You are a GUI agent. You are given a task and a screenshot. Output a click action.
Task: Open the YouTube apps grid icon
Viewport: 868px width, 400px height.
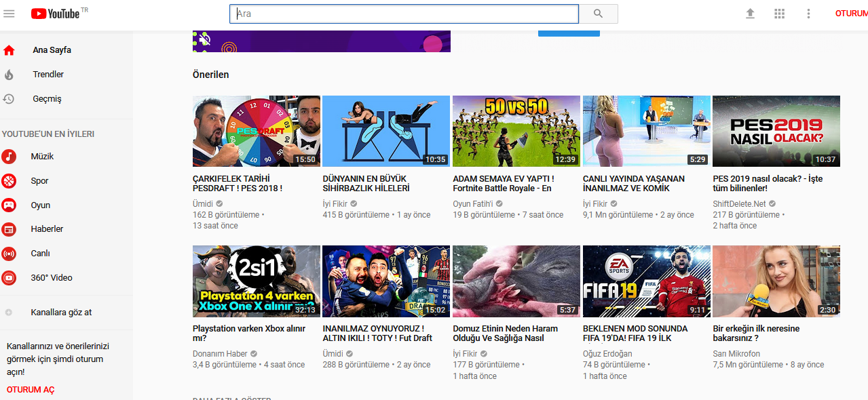pyautogui.click(x=779, y=14)
